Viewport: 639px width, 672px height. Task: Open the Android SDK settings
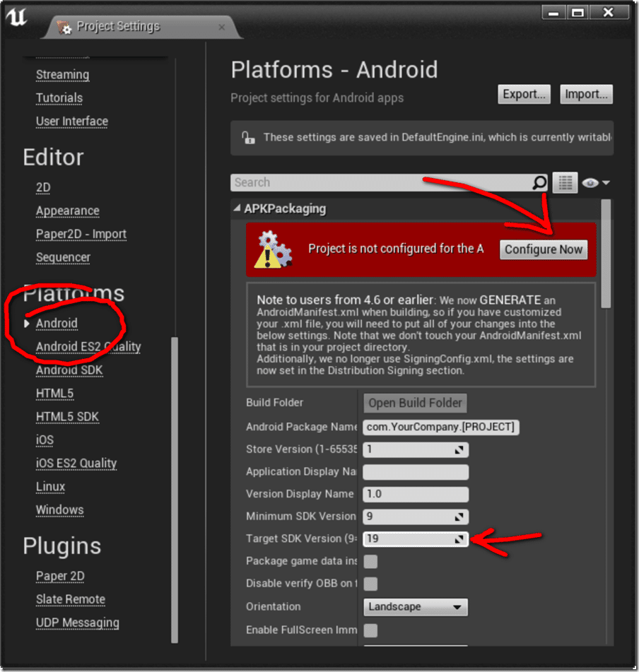click(x=69, y=370)
